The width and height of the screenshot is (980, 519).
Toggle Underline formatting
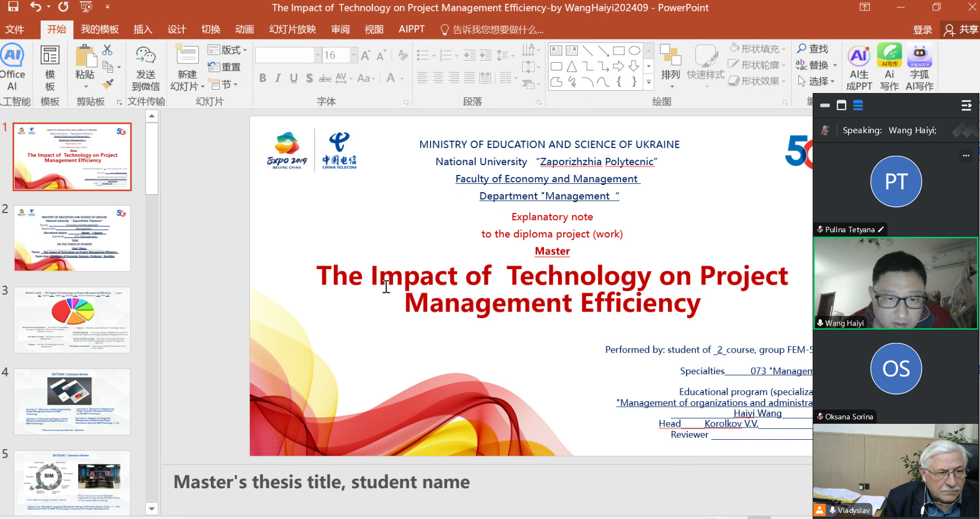click(293, 78)
